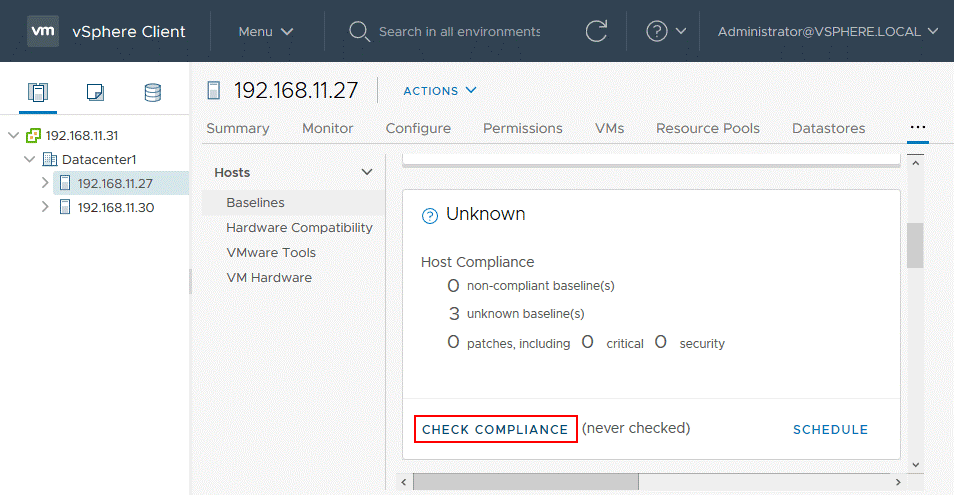Click the VMware vm logo
Viewport: 954px width, 495px height.
pos(42,31)
